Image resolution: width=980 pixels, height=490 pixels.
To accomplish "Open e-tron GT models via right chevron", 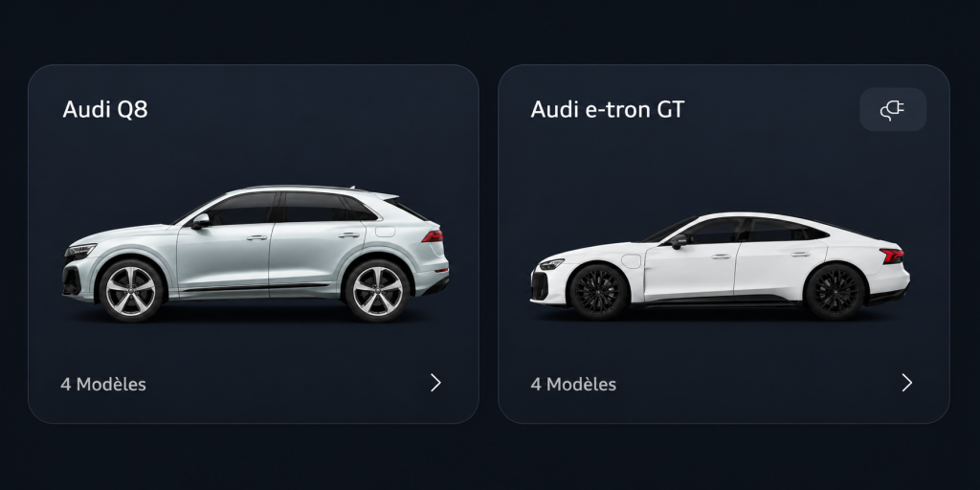I will (906, 383).
